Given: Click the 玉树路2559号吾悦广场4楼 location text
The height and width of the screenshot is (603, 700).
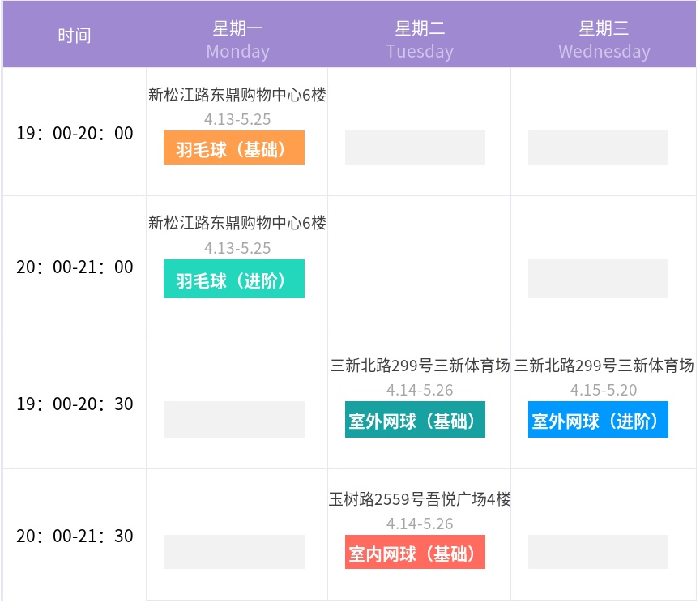Looking at the screenshot, I should point(420,499).
